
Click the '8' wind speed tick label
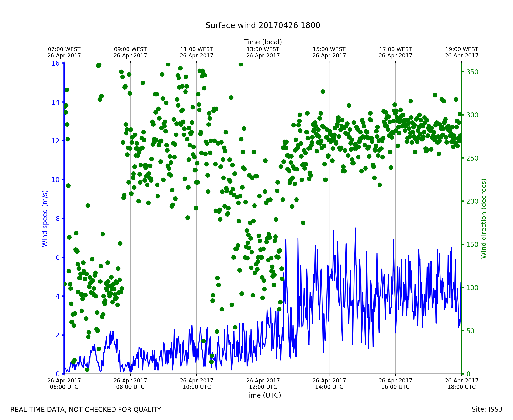[58, 219]
